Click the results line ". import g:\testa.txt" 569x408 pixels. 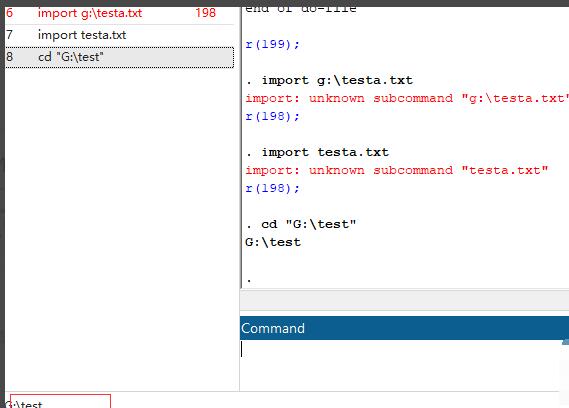coord(329,80)
